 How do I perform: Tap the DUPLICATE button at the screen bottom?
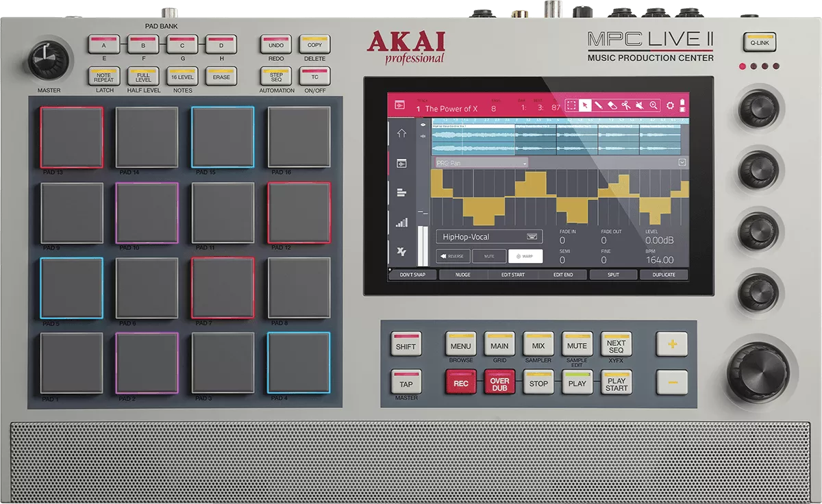click(663, 274)
